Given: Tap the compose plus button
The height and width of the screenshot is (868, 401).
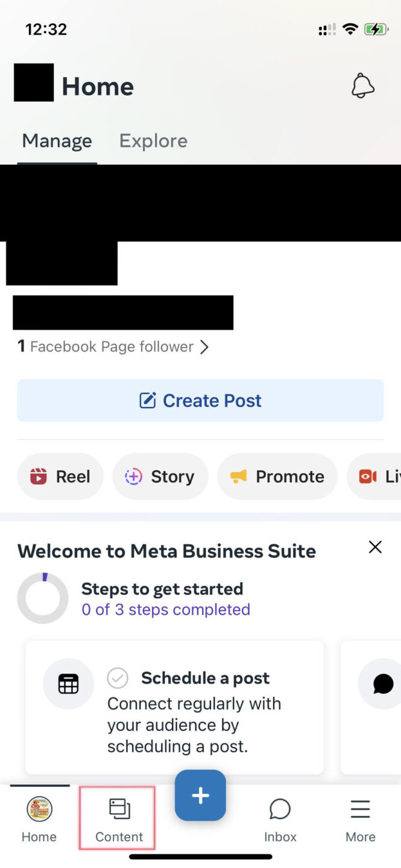Looking at the screenshot, I should (200, 795).
